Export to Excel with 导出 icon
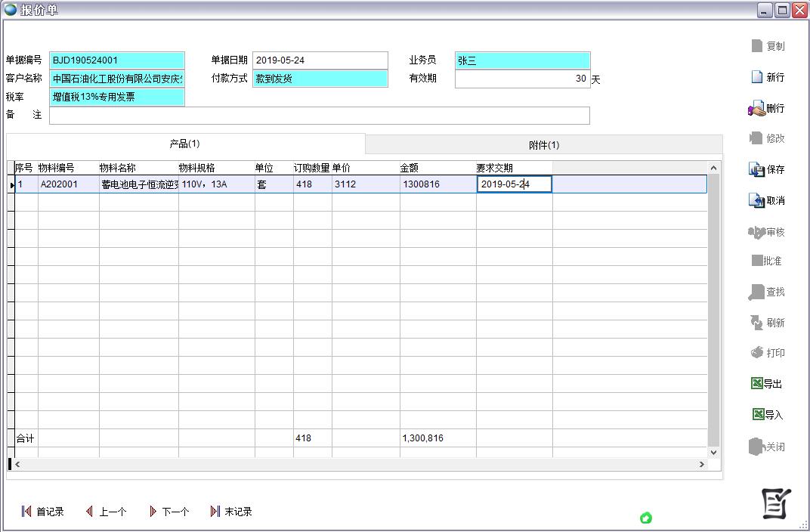This screenshot has height=532, width=810. click(757, 384)
